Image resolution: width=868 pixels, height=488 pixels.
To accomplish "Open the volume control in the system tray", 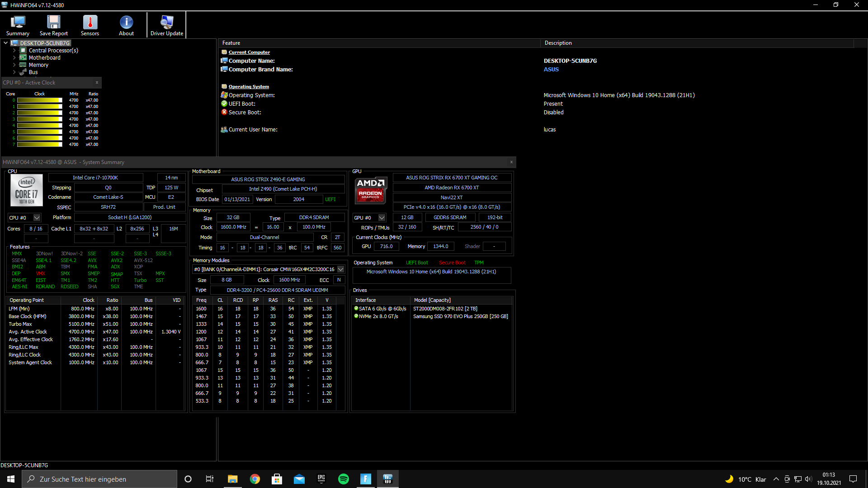I will coord(809,479).
